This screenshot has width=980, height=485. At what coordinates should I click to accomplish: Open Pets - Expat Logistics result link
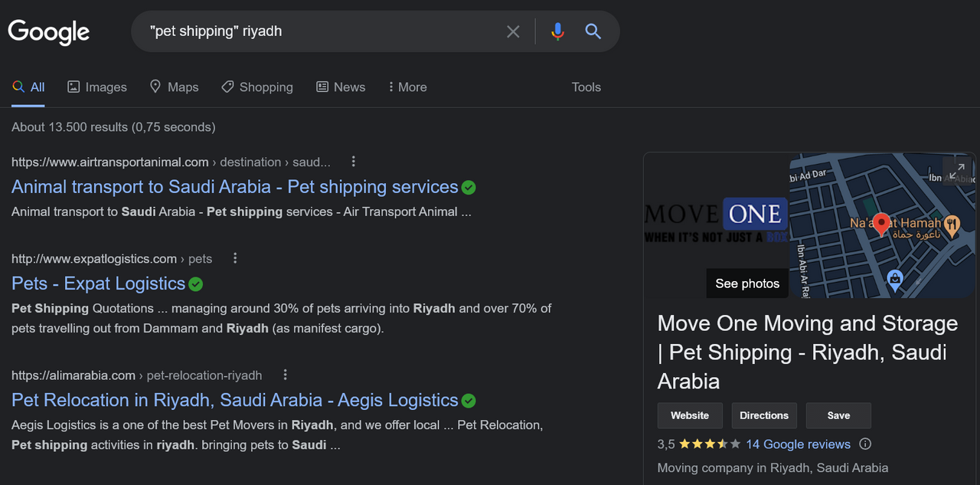[x=99, y=283]
